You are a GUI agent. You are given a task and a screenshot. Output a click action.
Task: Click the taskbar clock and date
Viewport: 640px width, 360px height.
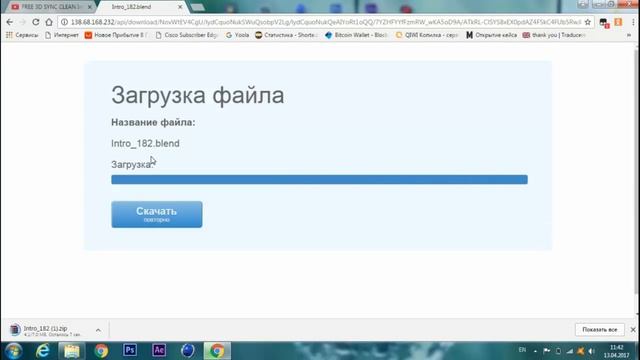(616, 351)
